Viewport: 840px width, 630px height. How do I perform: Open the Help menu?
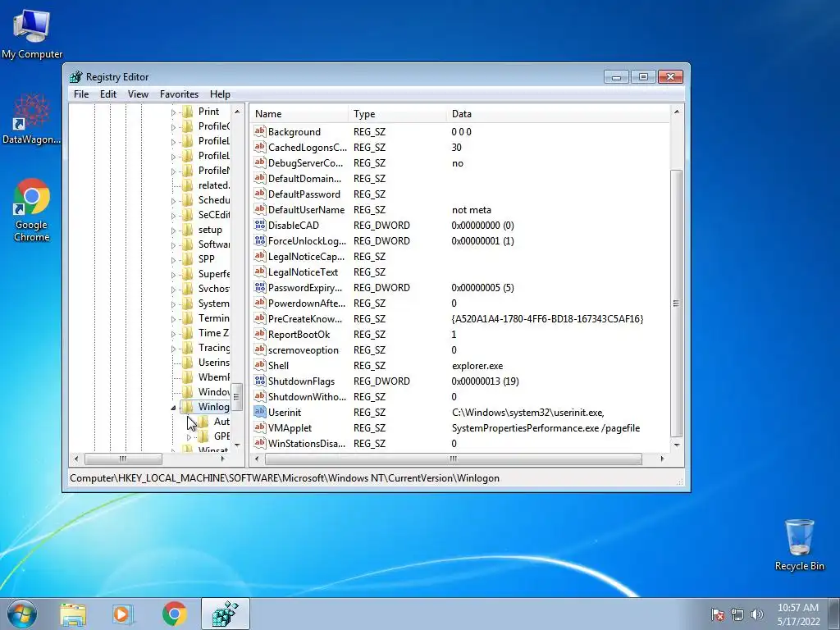coord(220,94)
